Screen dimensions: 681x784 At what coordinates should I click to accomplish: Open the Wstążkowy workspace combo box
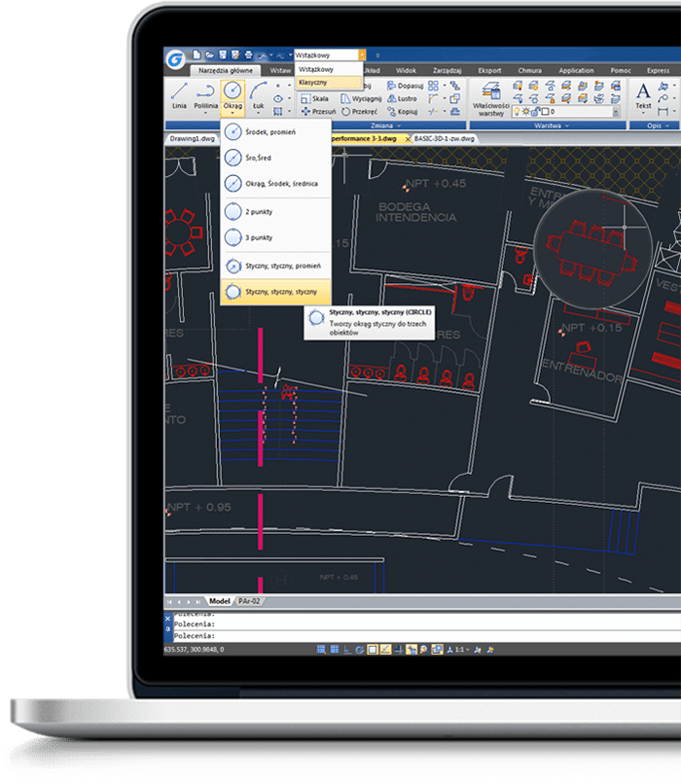coord(330,55)
